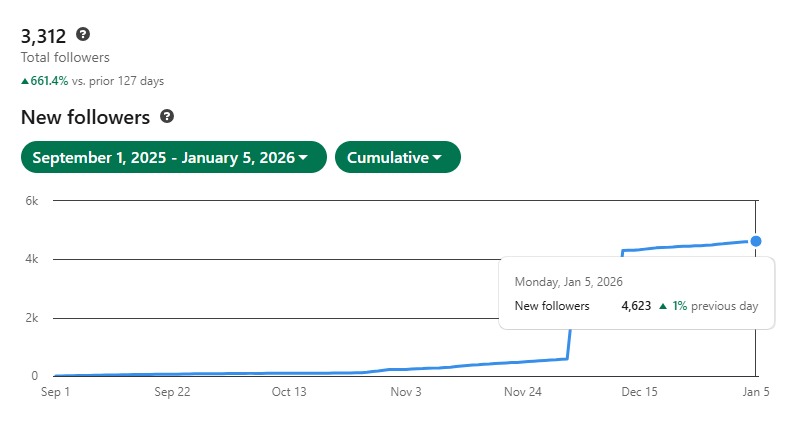Click the Nov 3 x-axis label
Screen dimensions: 799x431
[405, 392]
